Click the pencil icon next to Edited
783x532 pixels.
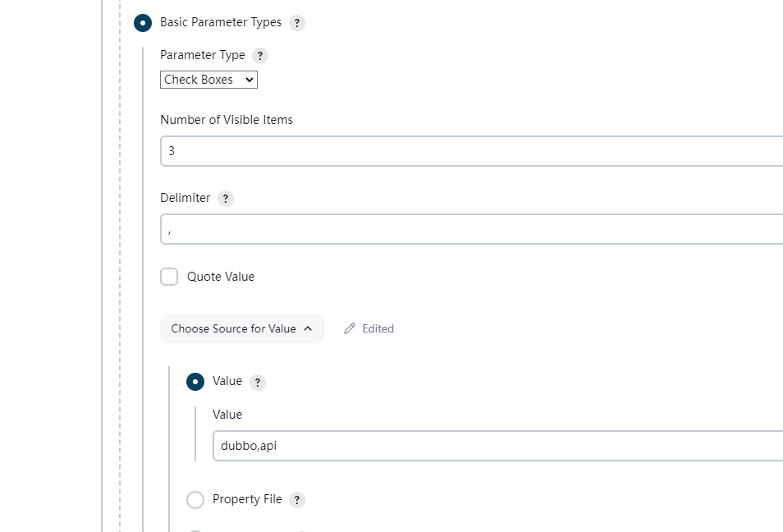pos(350,328)
